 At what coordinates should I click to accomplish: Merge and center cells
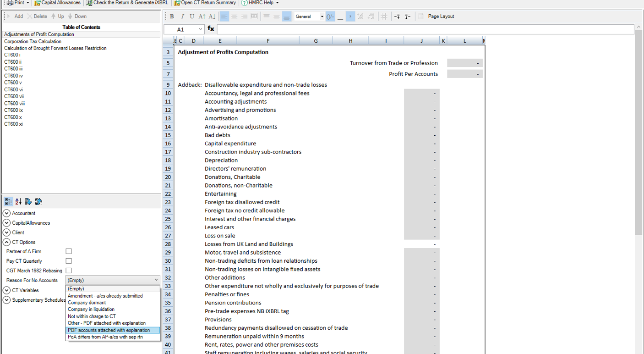(255, 17)
